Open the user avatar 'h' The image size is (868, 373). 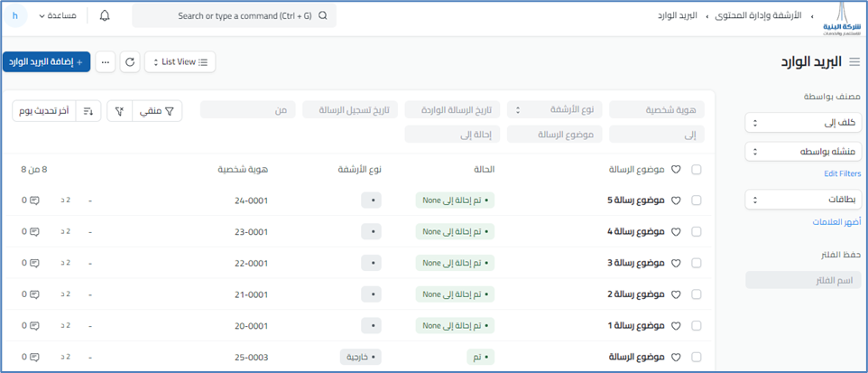pyautogui.click(x=15, y=15)
